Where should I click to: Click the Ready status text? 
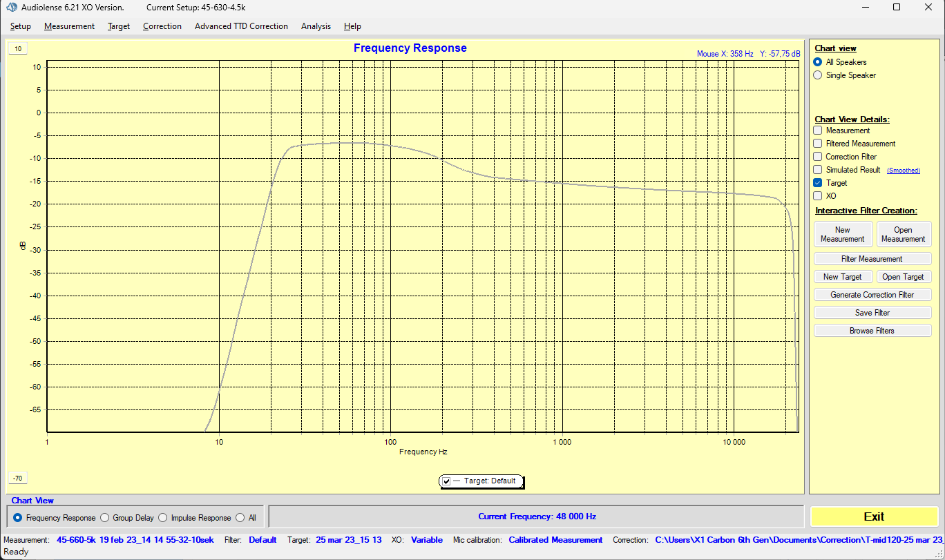click(17, 552)
